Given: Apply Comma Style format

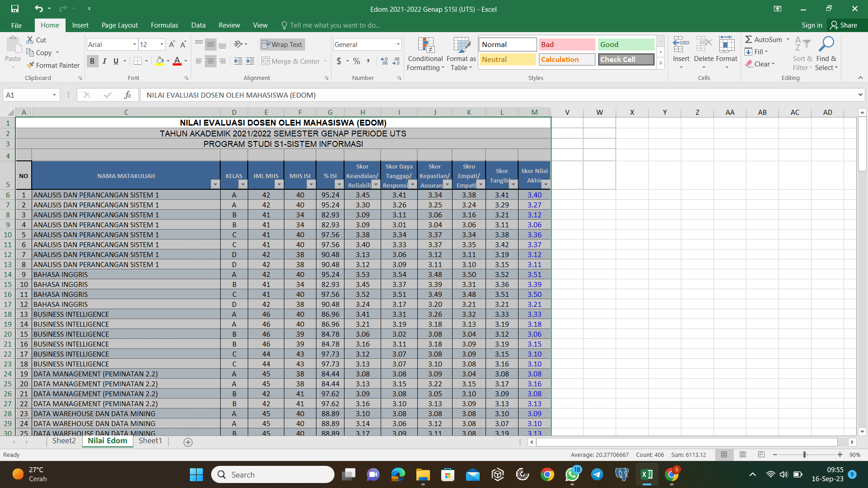Looking at the screenshot, I should coord(368,61).
